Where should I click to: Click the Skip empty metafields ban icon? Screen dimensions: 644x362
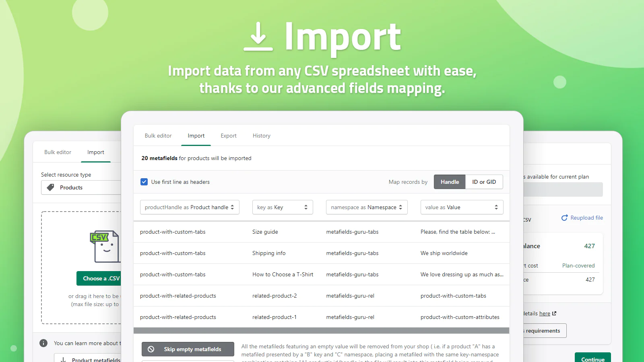[151, 349]
